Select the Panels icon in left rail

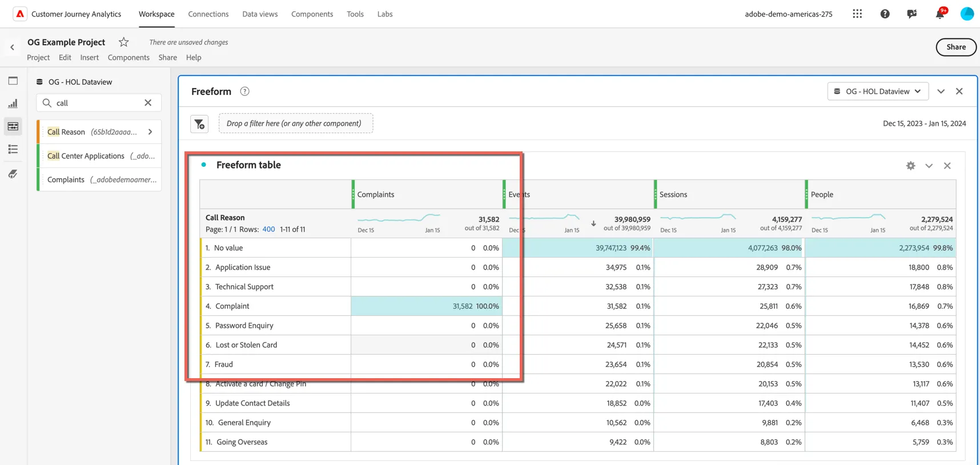tap(13, 81)
